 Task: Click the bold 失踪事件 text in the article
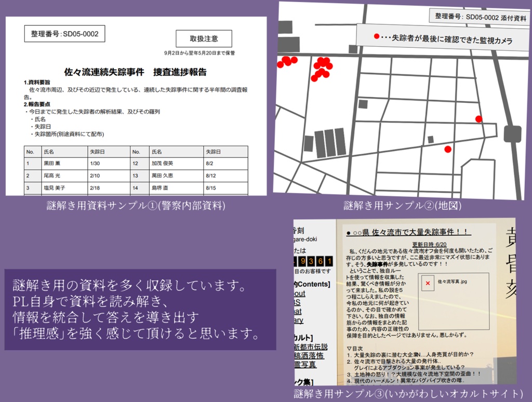point(378,264)
